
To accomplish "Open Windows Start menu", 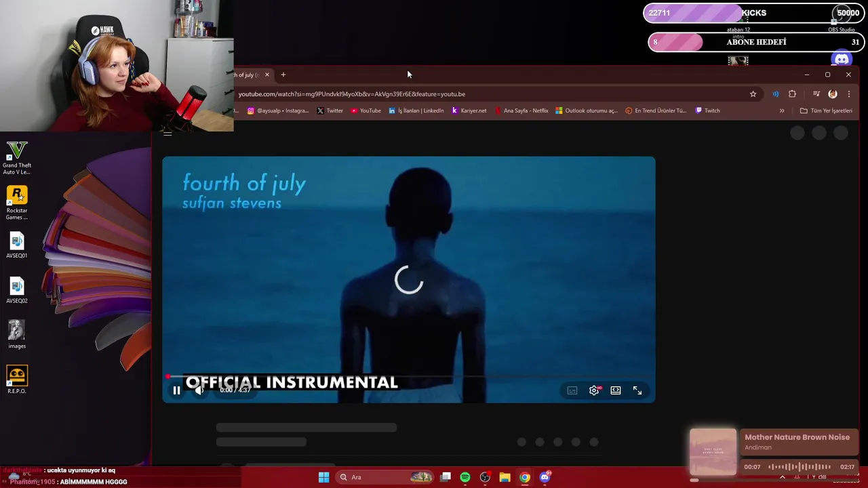I will (323, 477).
